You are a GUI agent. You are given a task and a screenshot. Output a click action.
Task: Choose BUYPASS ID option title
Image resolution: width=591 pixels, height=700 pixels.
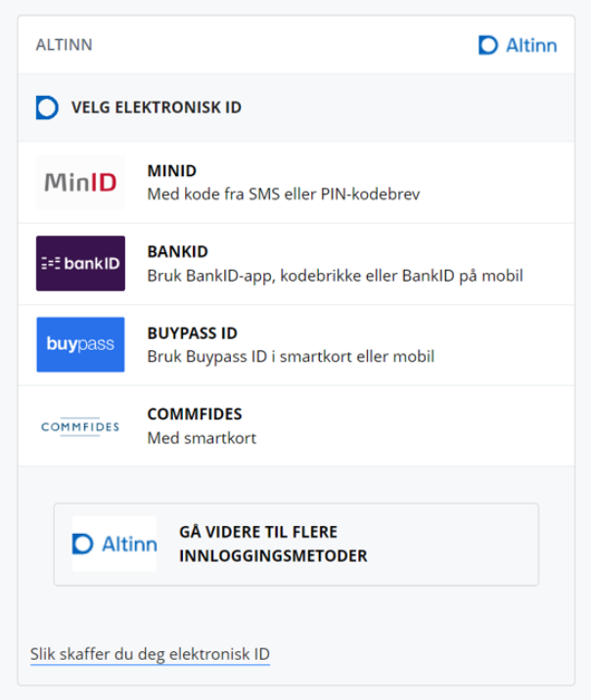(192, 333)
